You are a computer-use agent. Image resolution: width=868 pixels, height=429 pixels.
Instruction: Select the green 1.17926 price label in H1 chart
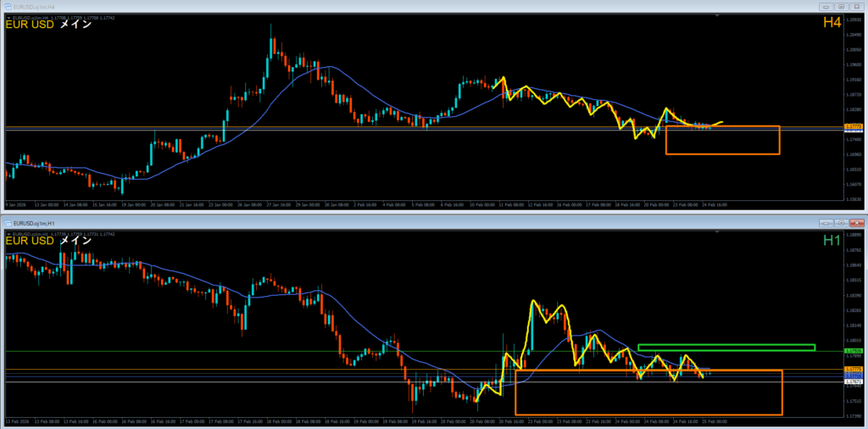click(x=853, y=351)
